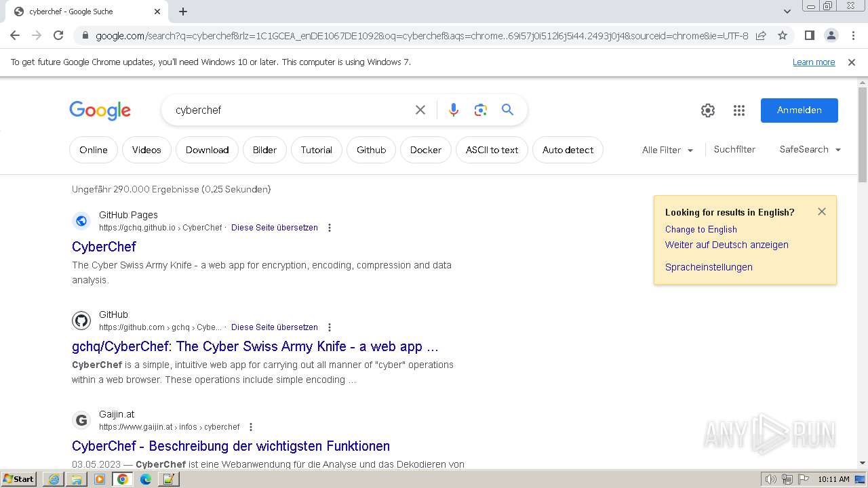Click the page vertical scrollbar thumb

863,134
